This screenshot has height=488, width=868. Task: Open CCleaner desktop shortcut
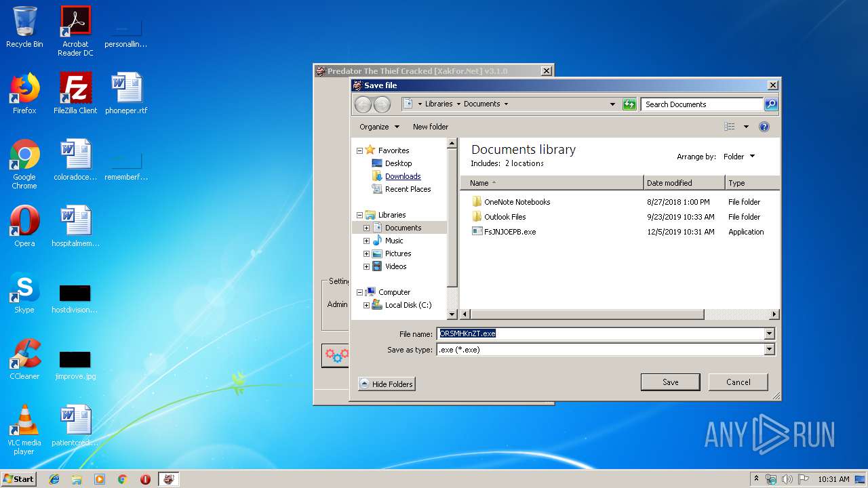[24, 359]
